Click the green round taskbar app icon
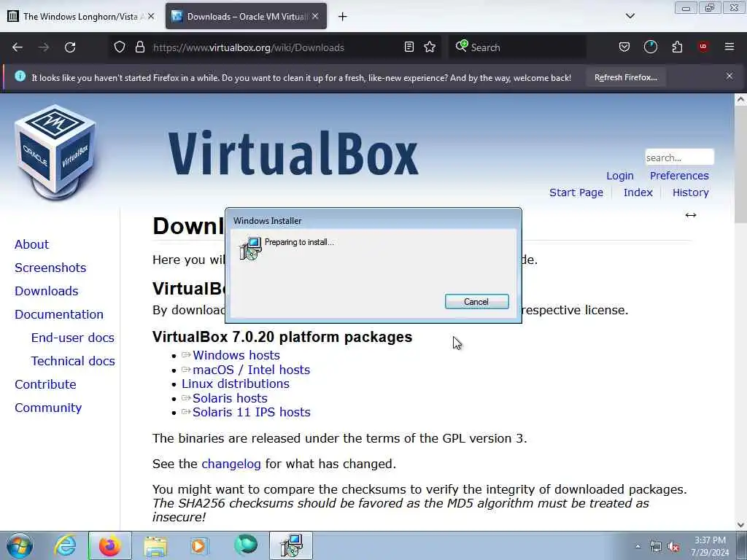 click(246, 545)
